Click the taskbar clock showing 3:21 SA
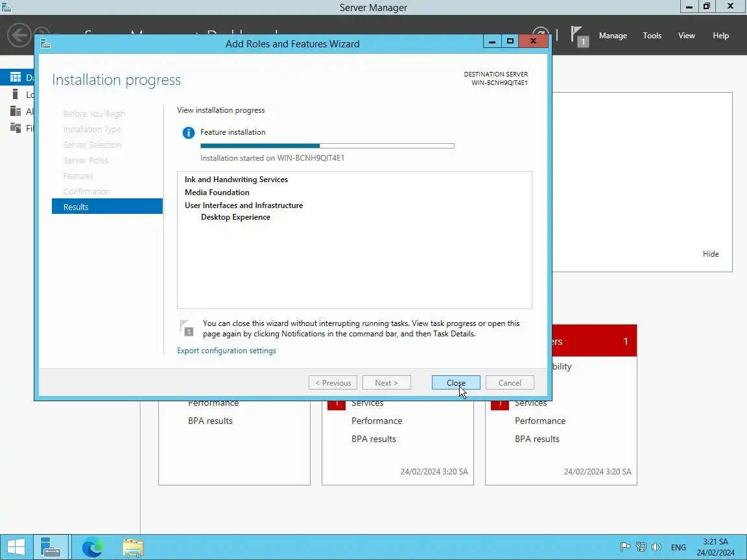 (x=716, y=547)
